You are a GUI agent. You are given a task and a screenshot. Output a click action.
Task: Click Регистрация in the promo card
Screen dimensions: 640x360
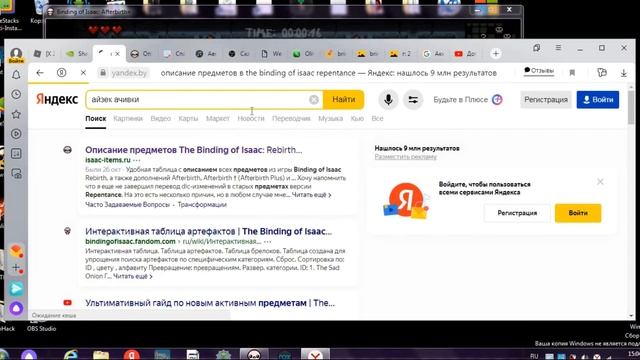517,213
